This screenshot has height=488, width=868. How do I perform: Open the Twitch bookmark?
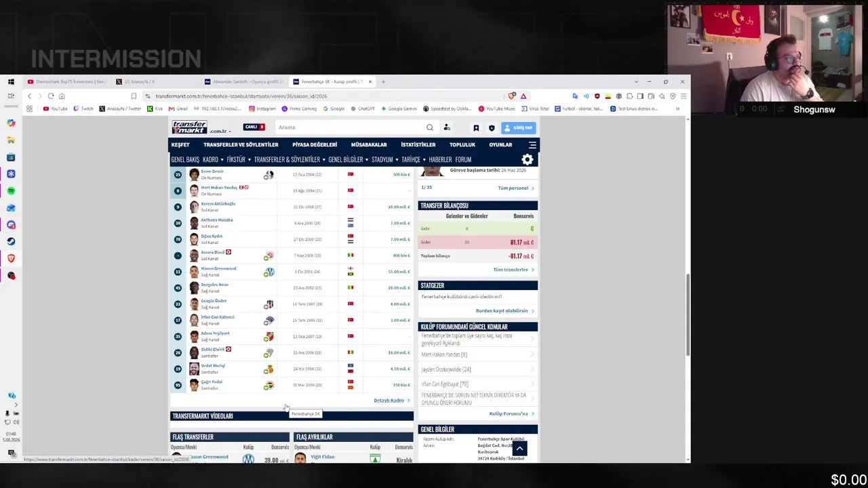tap(83, 108)
